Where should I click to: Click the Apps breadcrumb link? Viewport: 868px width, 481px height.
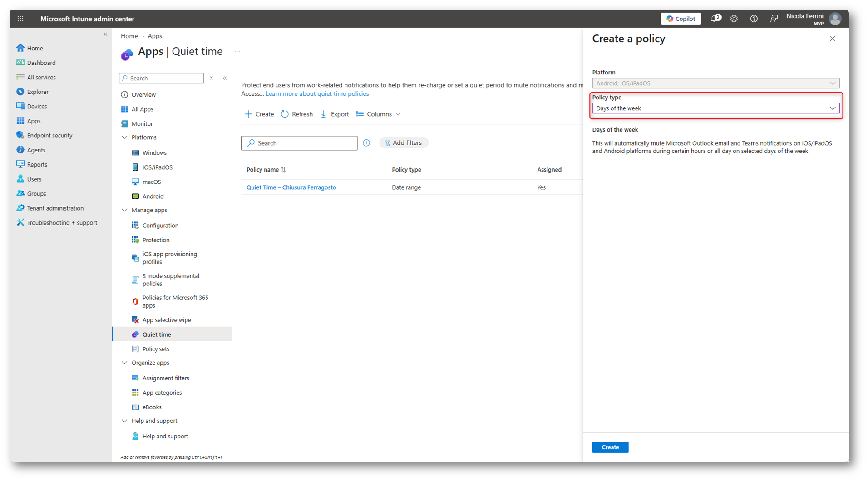155,36
